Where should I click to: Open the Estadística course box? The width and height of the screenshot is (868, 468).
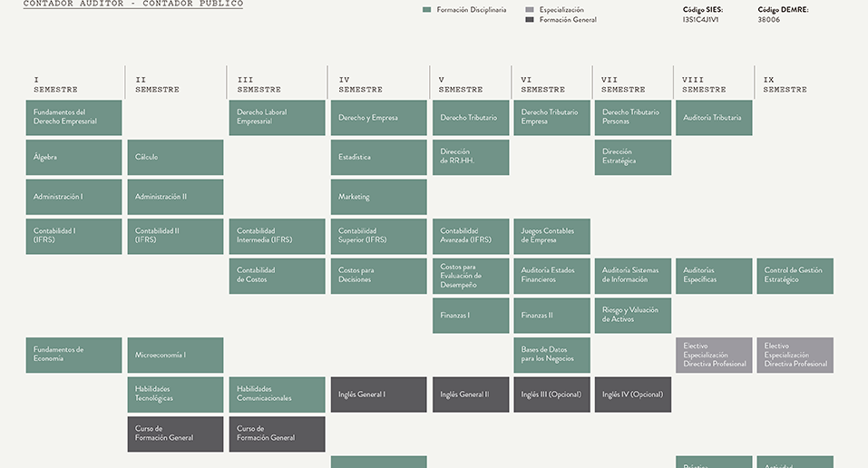pyautogui.click(x=378, y=157)
